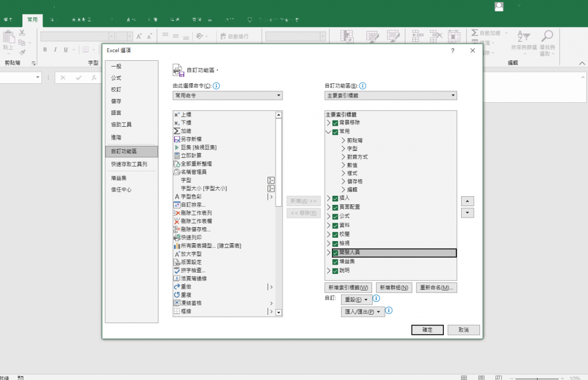Image resolution: width=588 pixels, height=380 pixels.
Task: Expand the 儲存格 group in tree
Action: click(343, 181)
